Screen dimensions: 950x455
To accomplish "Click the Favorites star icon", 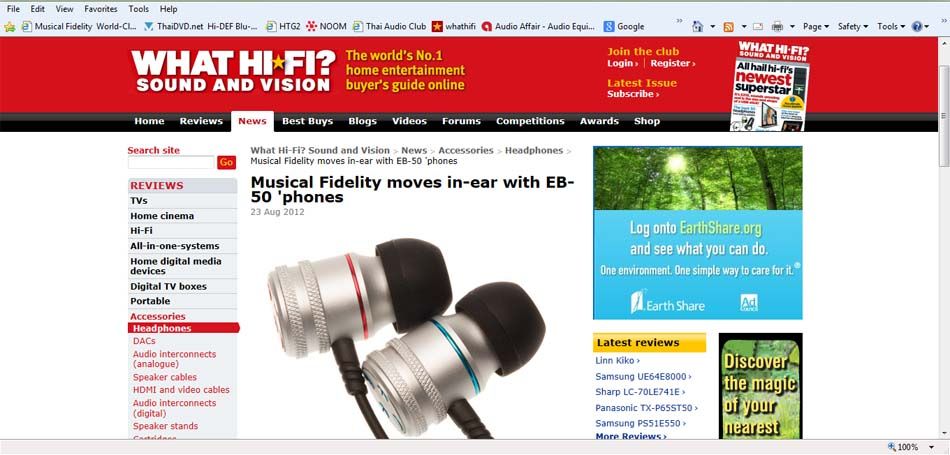I will pyautogui.click(x=10, y=27).
